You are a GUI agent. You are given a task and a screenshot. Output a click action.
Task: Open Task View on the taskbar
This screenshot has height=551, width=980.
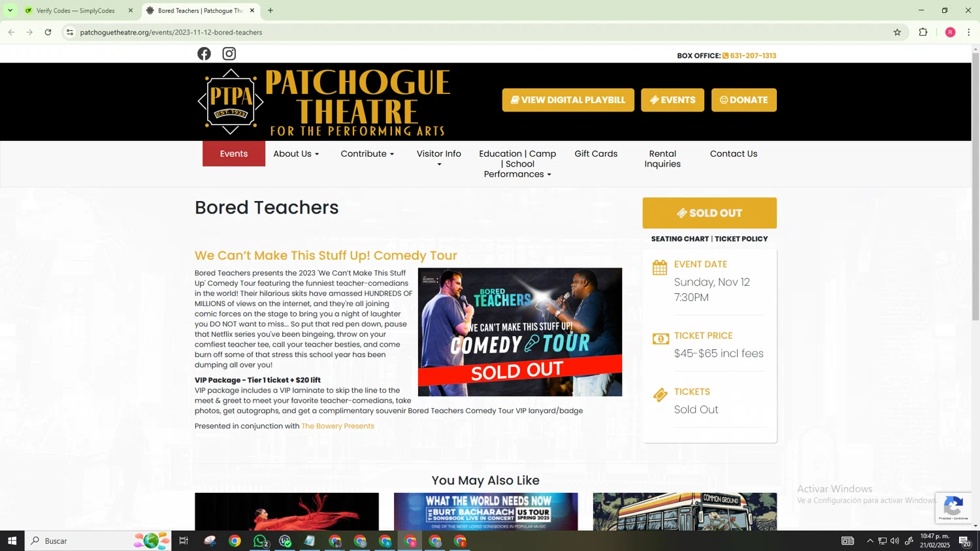click(x=184, y=541)
